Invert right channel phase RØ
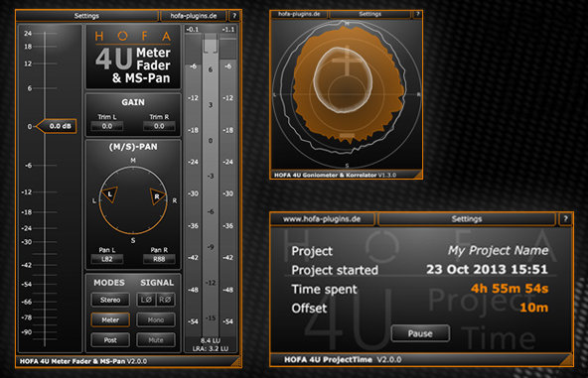The width and height of the screenshot is (588, 378). (165, 300)
